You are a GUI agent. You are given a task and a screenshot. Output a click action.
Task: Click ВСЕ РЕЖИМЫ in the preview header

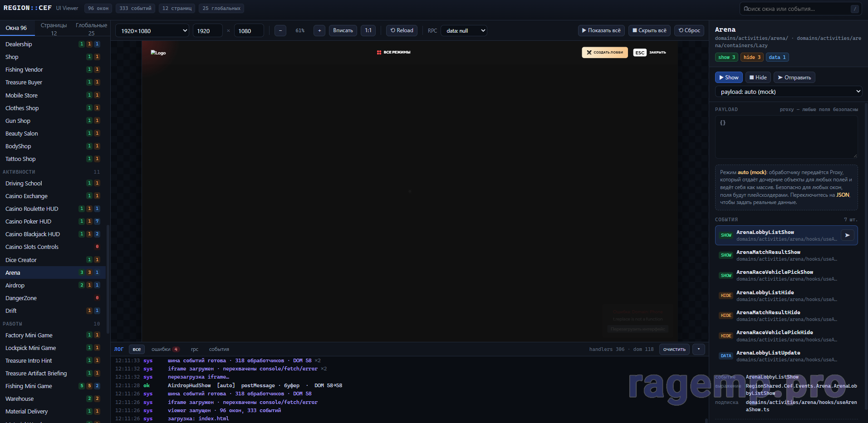pos(393,53)
